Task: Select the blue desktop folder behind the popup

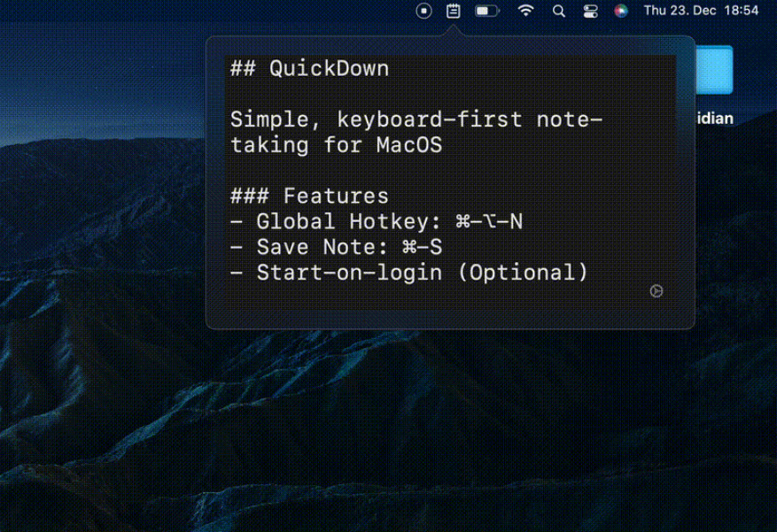Action: [714, 69]
